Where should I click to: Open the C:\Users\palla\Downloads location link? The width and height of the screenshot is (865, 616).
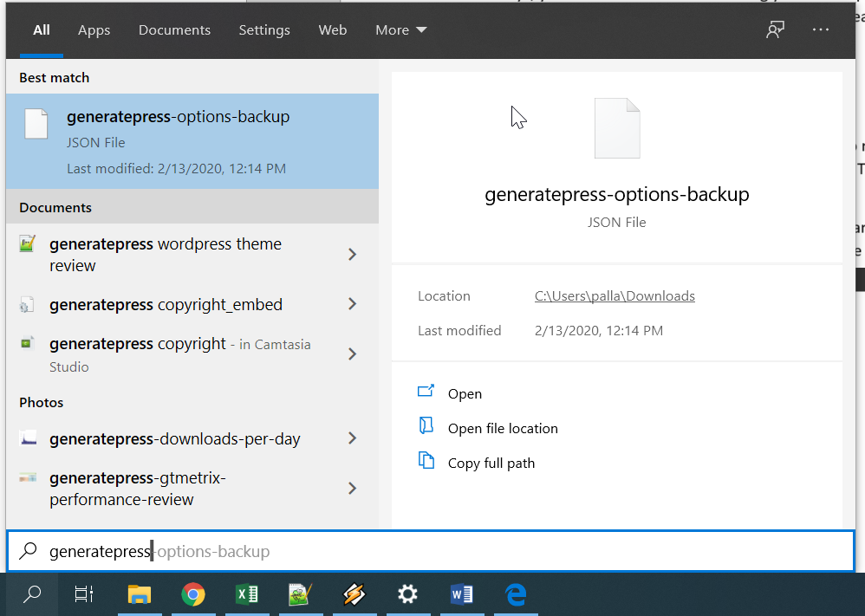(x=615, y=296)
